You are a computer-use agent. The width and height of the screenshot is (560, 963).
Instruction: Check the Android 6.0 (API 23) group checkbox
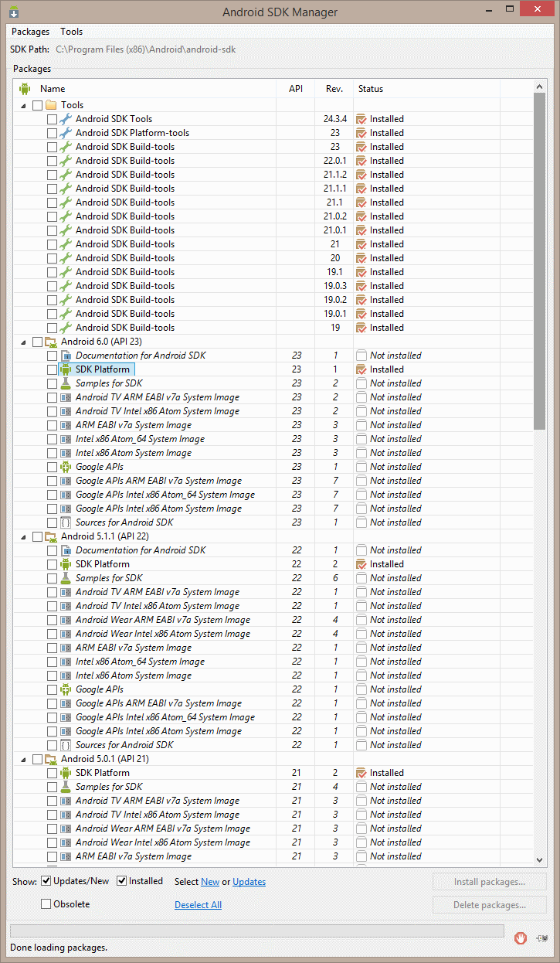(37, 342)
